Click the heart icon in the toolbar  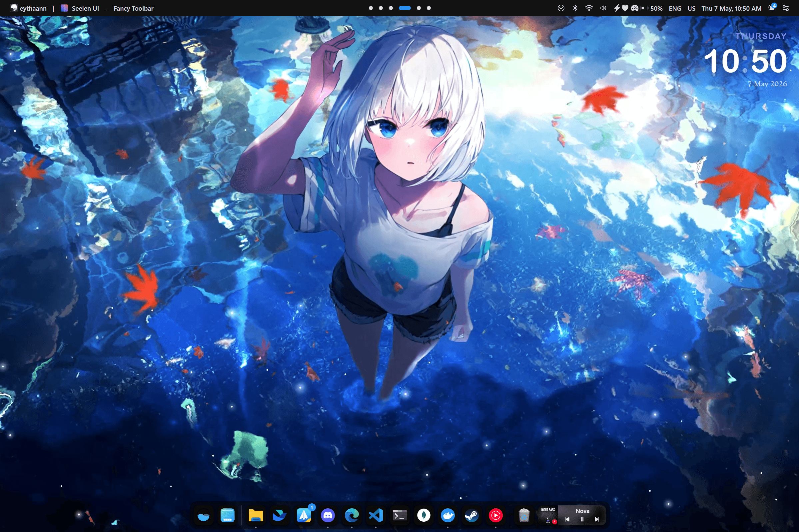[625, 8]
